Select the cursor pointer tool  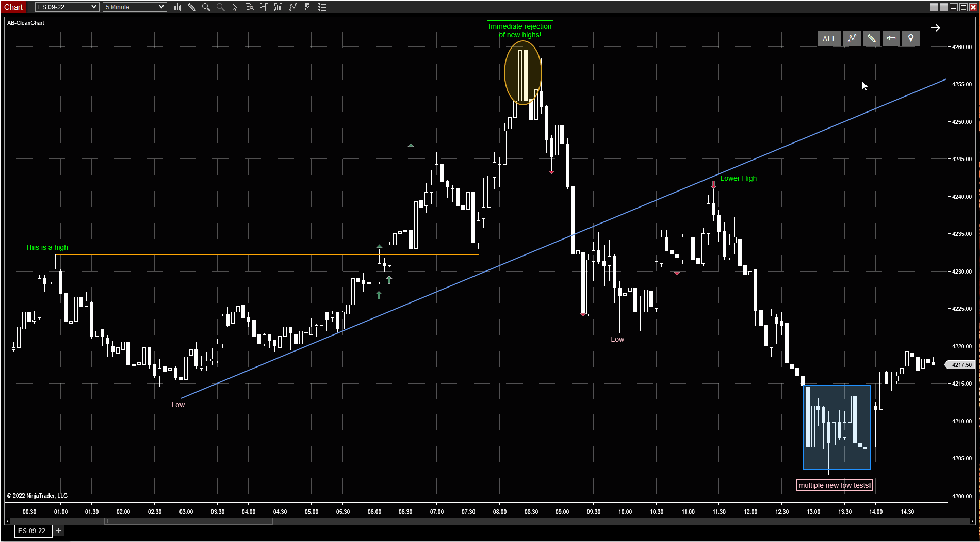[235, 7]
